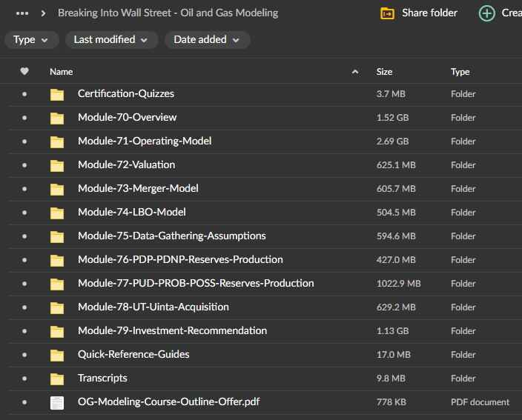Sort files by Size column
The image size is (522, 420).
click(x=384, y=72)
